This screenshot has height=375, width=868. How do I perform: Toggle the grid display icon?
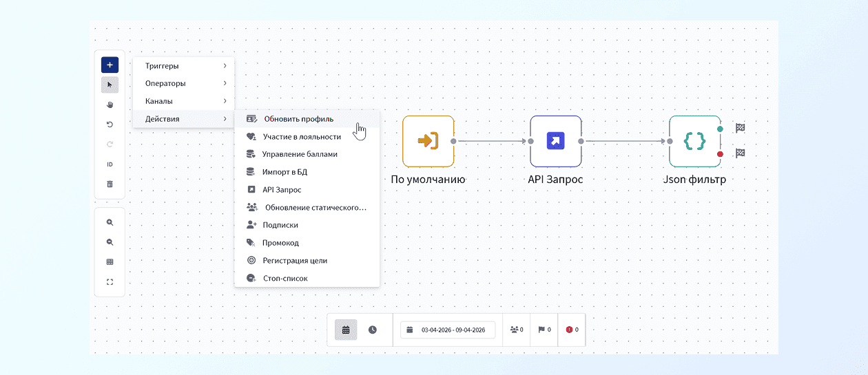click(x=110, y=262)
